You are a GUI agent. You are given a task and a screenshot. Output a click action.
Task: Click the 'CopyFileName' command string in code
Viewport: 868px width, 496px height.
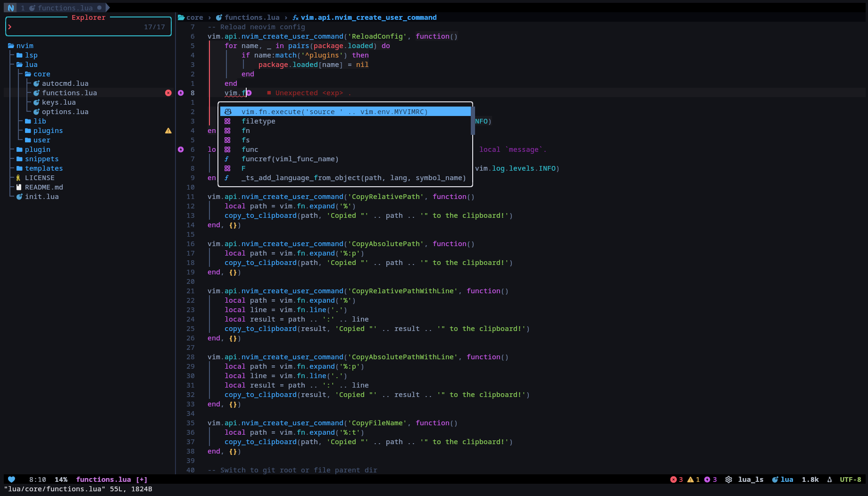coord(377,423)
